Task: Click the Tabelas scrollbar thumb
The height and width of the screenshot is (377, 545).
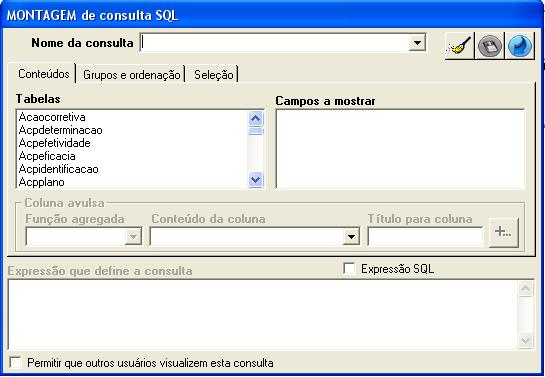Action: (255, 131)
